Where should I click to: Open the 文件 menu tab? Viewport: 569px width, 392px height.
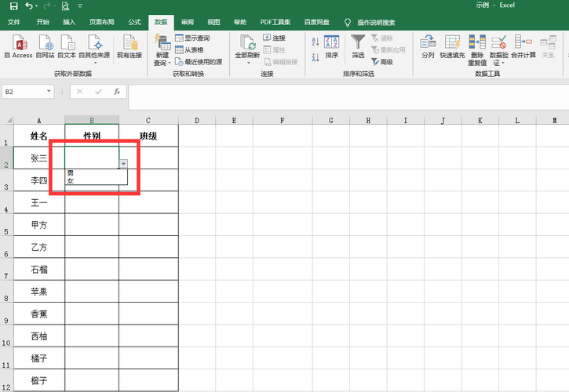pyautogui.click(x=14, y=22)
